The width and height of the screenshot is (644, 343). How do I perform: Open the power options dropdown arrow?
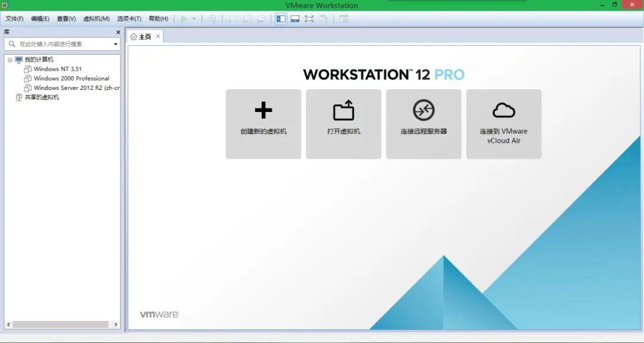[194, 18]
